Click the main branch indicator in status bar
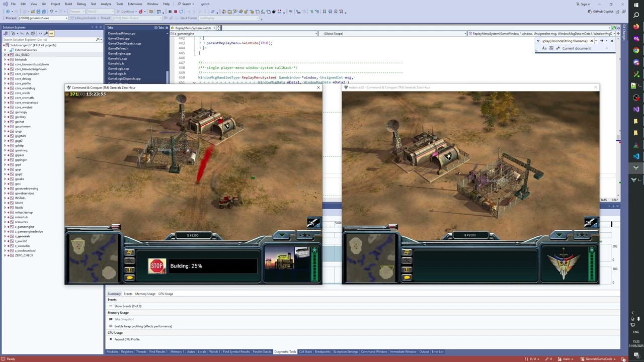 (566, 359)
